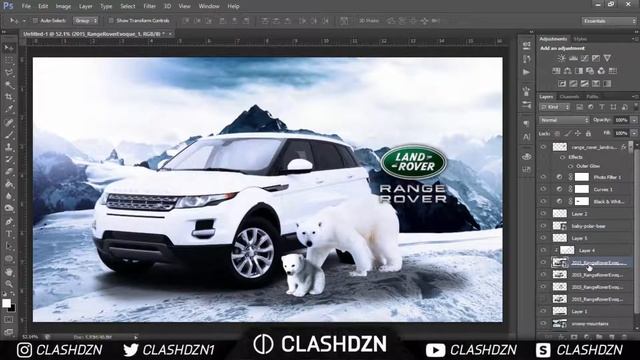640x360 pixels.
Task: Click the Layer 1 thumbnail
Action: [560, 311]
